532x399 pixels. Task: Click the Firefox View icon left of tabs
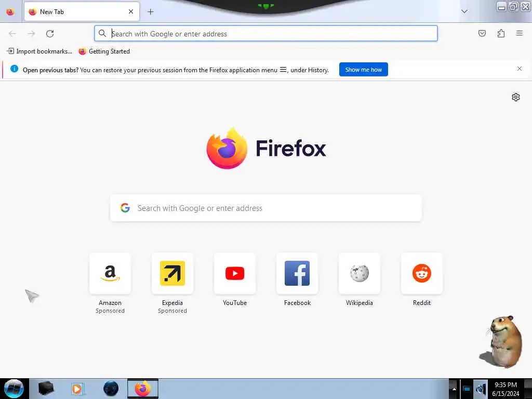[x=10, y=12]
